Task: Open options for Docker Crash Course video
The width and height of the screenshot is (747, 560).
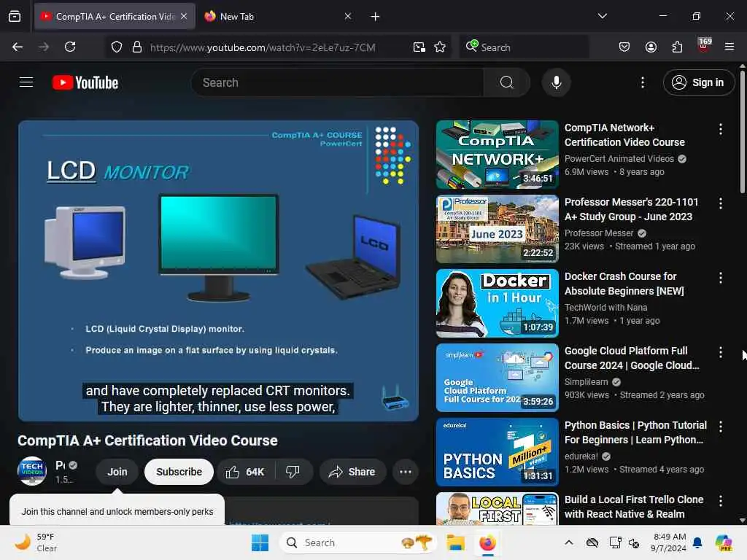Action: (720, 278)
